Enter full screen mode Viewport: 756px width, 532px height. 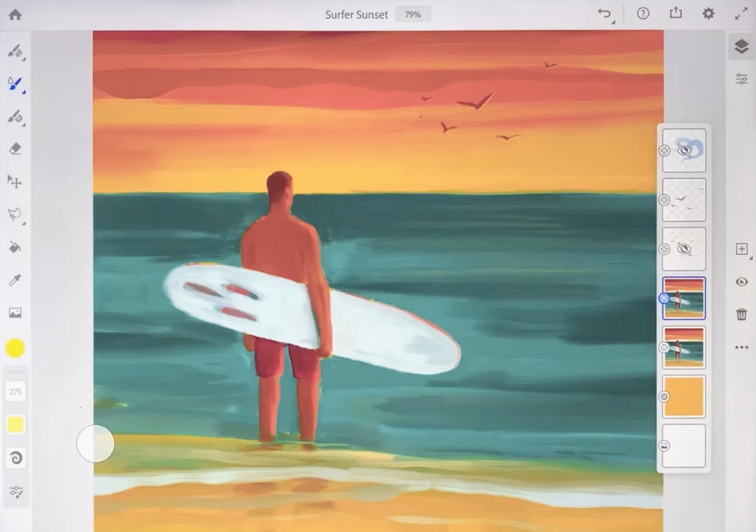[x=741, y=14]
